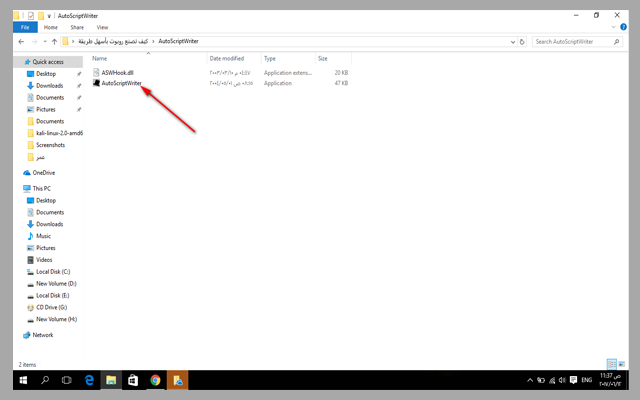Sort files by Type column
This screenshot has height=400, width=640.
pyautogui.click(x=270, y=58)
